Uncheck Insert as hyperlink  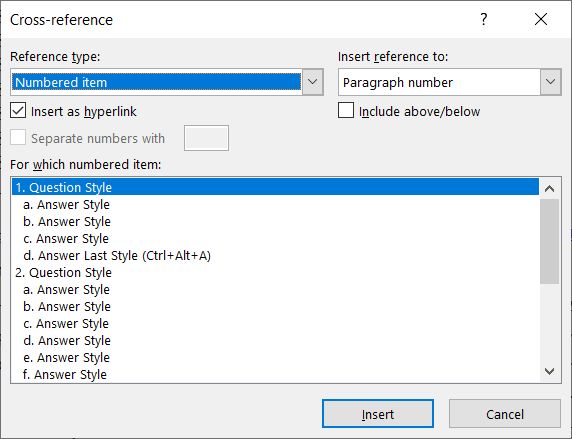pyautogui.click(x=18, y=111)
